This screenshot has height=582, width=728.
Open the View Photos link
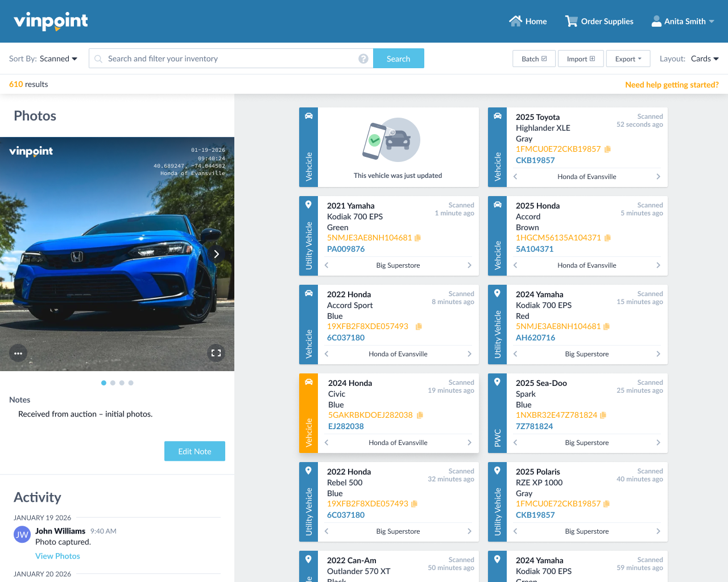tap(57, 556)
